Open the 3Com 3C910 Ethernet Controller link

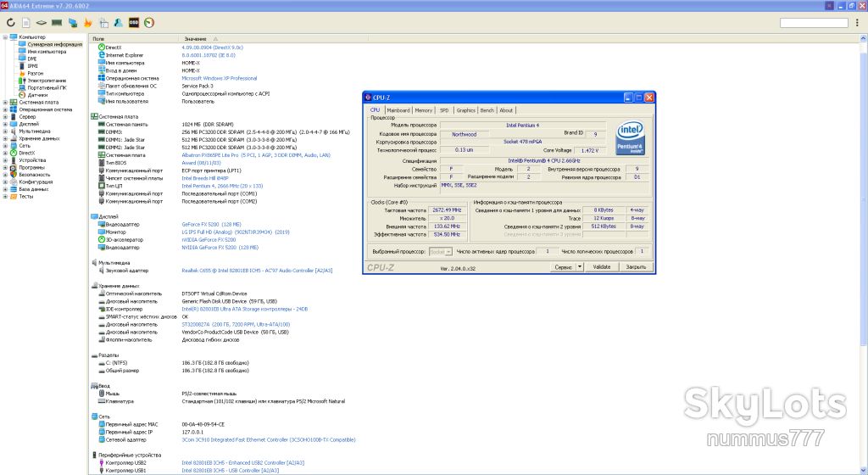pyautogui.click(x=269, y=439)
